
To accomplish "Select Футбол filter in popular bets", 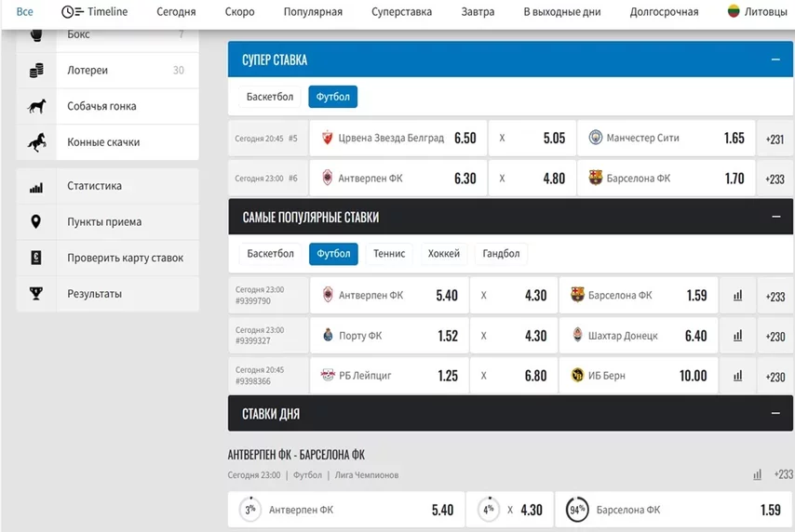I will (x=333, y=254).
